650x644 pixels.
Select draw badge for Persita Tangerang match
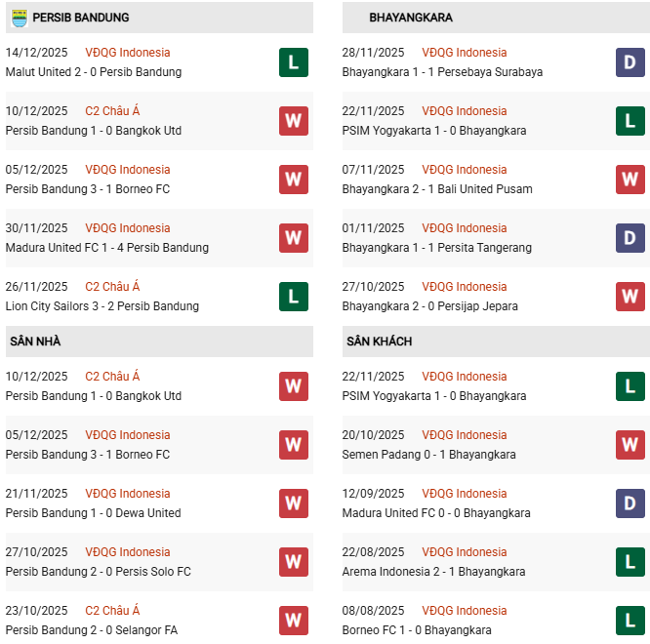[630, 238]
